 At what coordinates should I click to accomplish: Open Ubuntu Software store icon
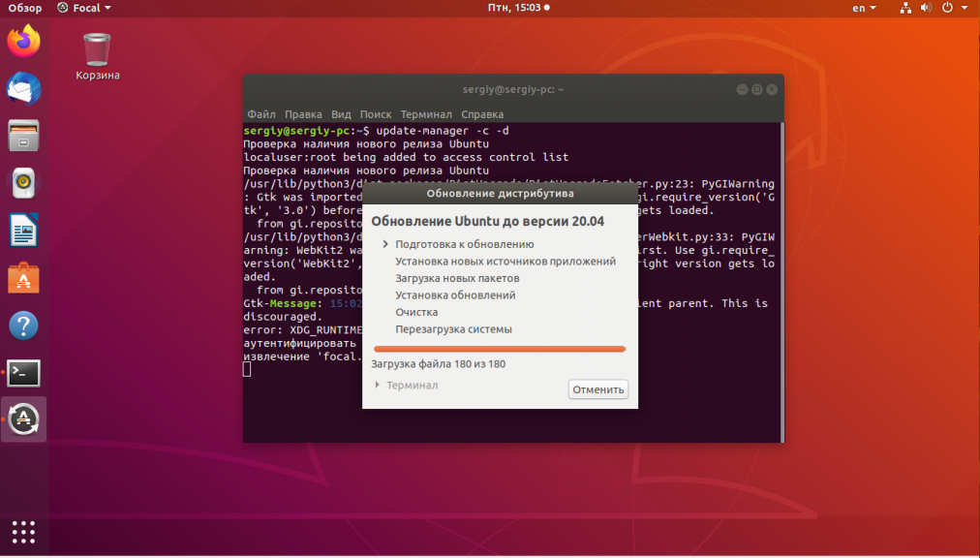pos(24,278)
